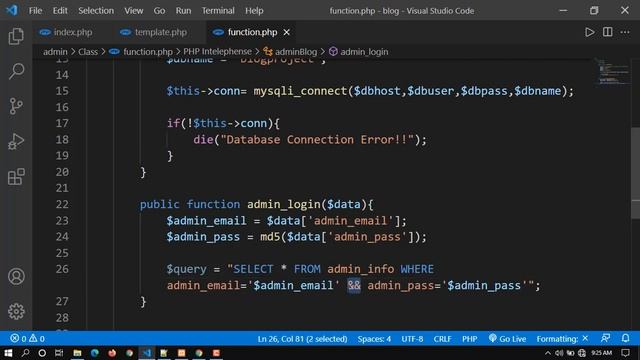Click the mysqli_connect function call
The width and height of the screenshot is (640, 360).
(x=300, y=91)
